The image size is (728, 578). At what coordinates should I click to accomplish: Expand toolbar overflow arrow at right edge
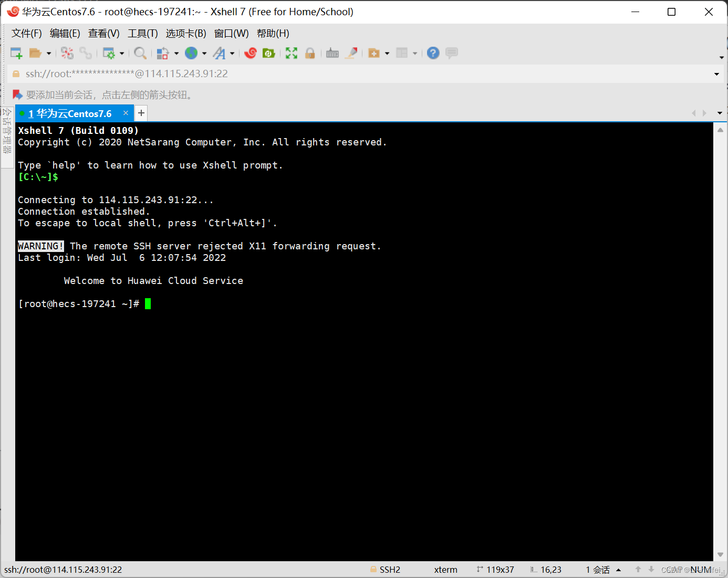(722, 57)
